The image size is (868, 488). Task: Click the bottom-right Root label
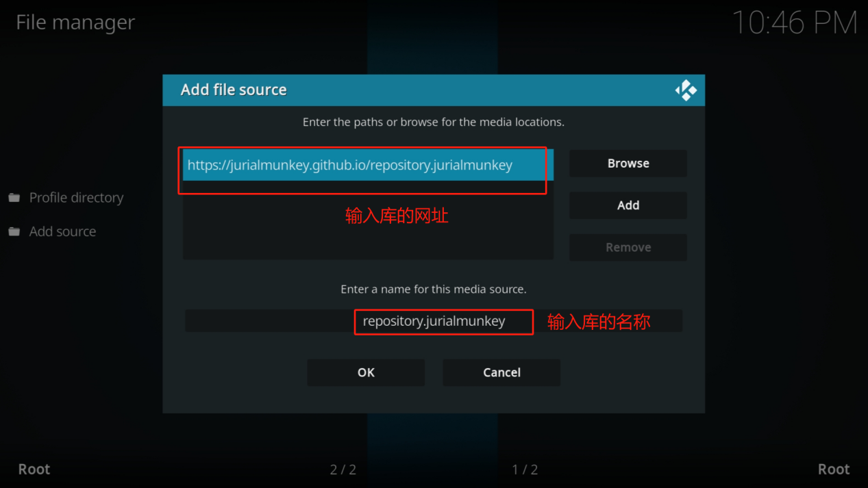(834, 470)
